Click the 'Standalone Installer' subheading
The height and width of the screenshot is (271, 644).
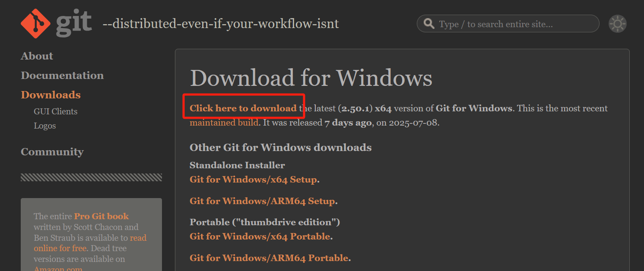[x=237, y=165]
